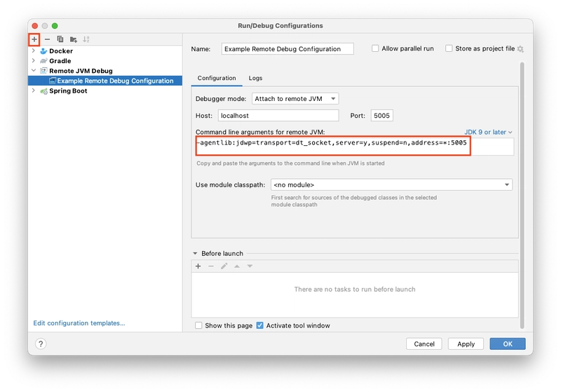Enable Allow parallel run
This screenshot has height=392, width=561.
pos(375,48)
